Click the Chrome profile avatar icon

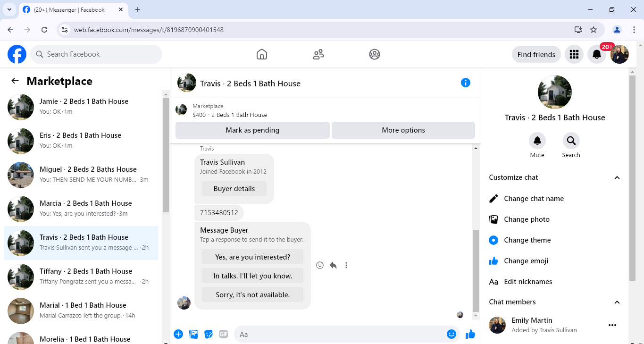click(x=617, y=30)
